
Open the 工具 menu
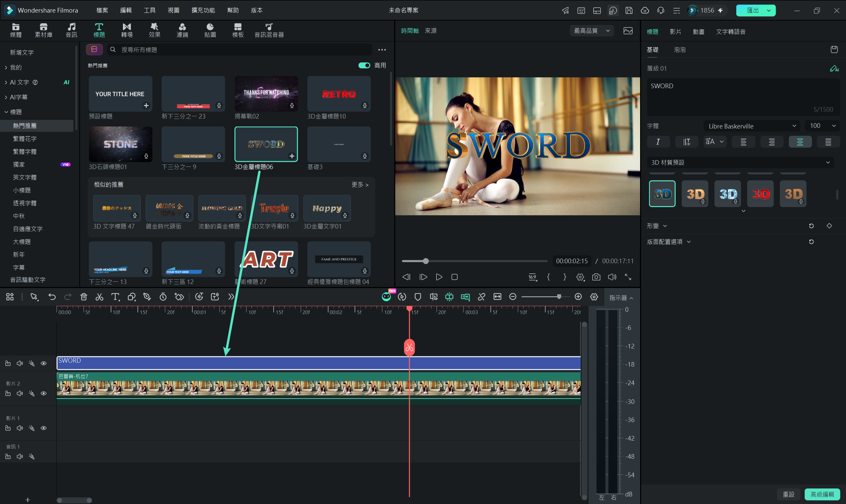(149, 10)
